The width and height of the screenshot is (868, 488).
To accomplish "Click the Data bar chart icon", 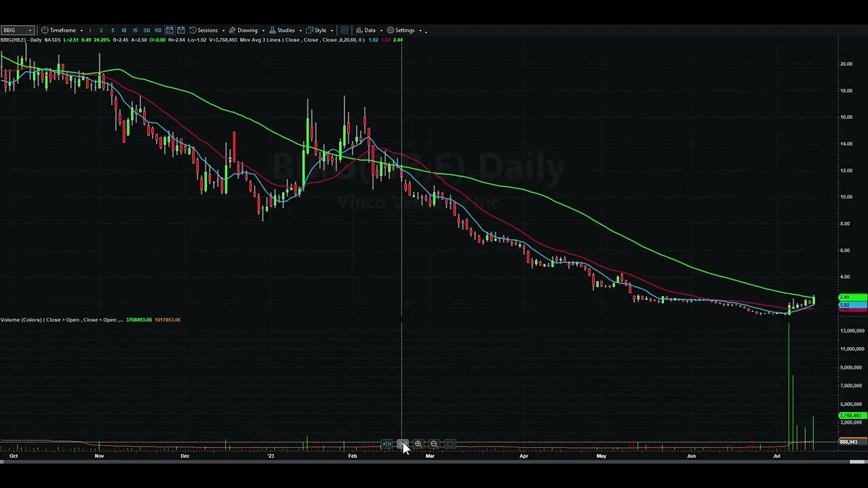I will 359,30.
